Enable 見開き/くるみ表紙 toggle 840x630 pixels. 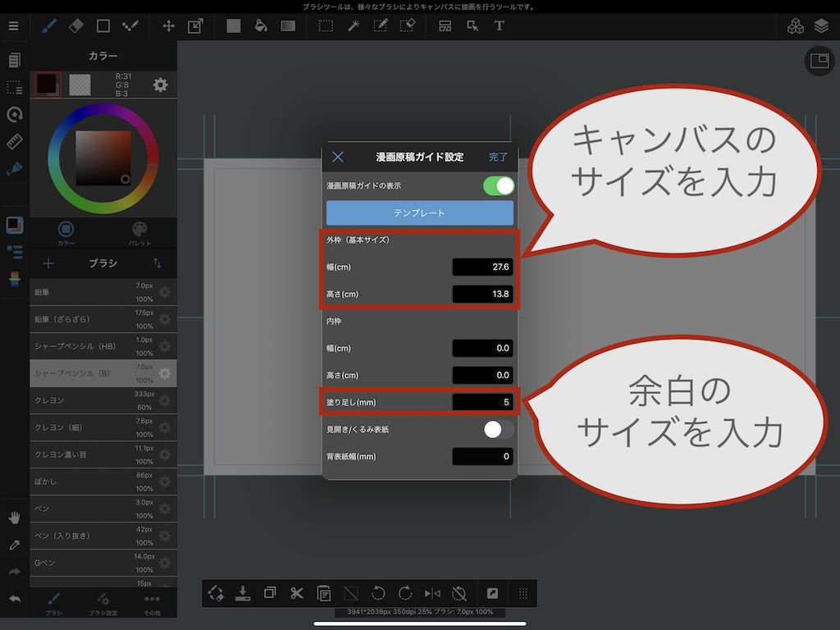pyautogui.click(x=498, y=429)
